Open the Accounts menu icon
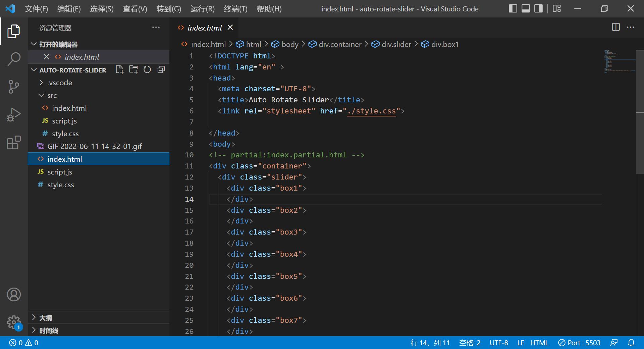The height and width of the screenshot is (349, 644). (x=14, y=295)
